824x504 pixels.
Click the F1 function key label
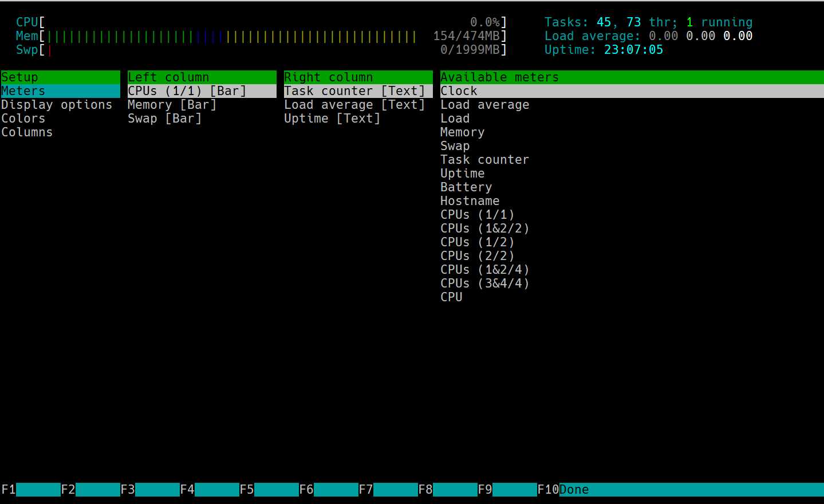[x=8, y=490]
